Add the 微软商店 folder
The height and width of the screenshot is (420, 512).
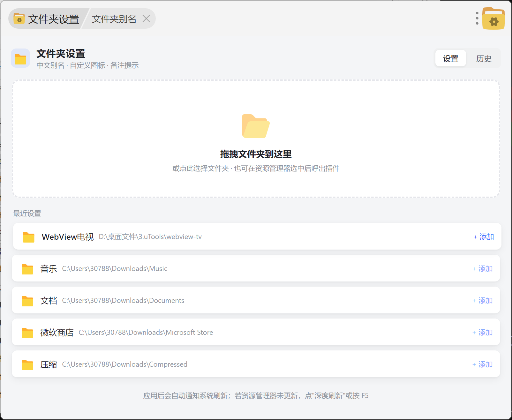click(482, 332)
